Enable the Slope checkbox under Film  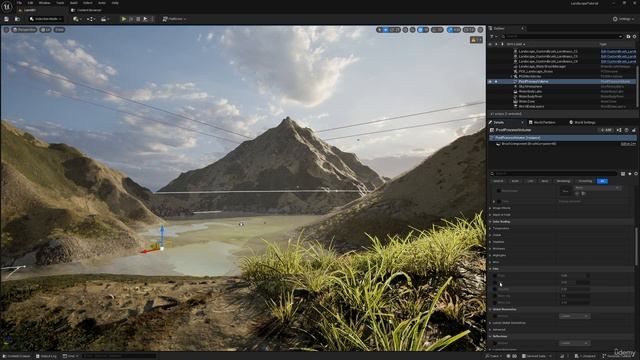[x=496, y=276]
